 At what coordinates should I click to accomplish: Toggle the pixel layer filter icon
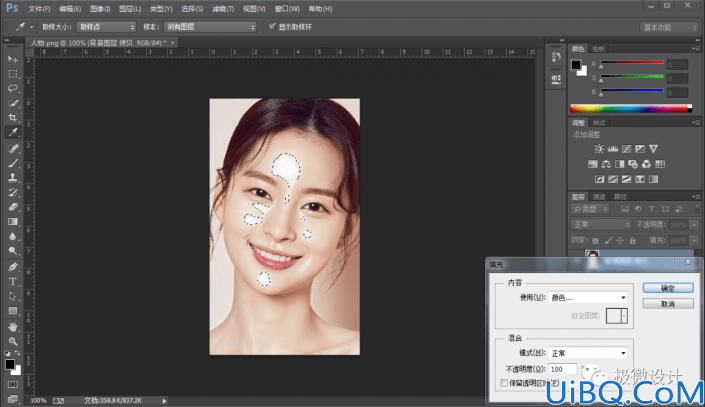(625, 209)
